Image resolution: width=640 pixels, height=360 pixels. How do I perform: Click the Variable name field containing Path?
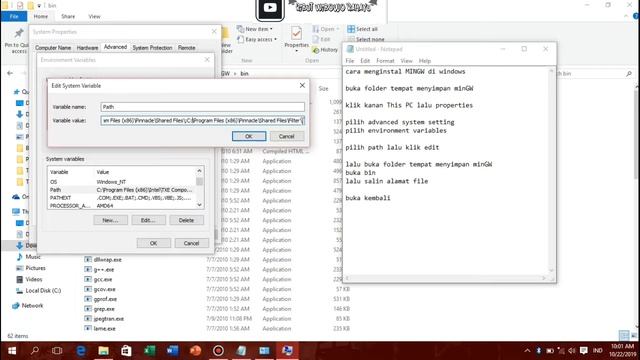[202, 107]
